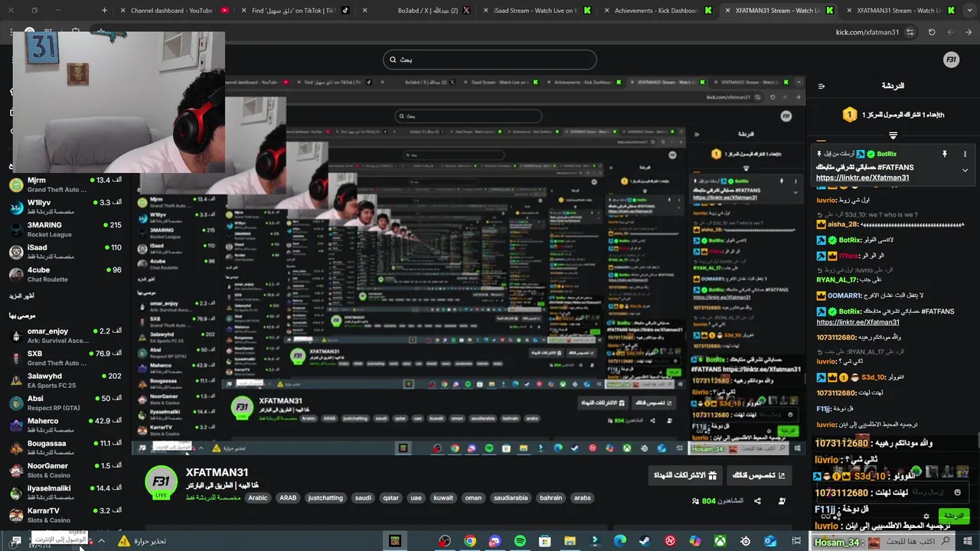
Task: Open recommended channel SXB
Action: (x=65, y=358)
